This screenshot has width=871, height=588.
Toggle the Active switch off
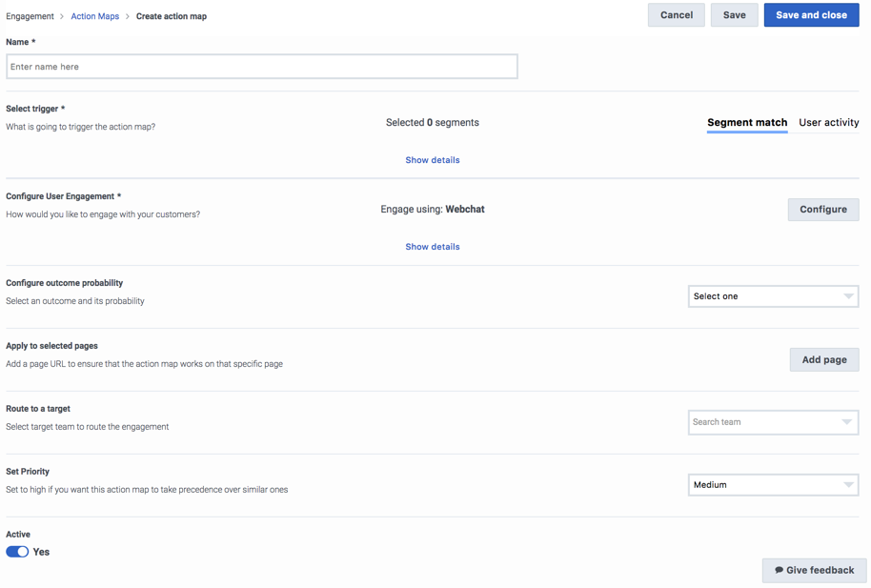[17, 552]
